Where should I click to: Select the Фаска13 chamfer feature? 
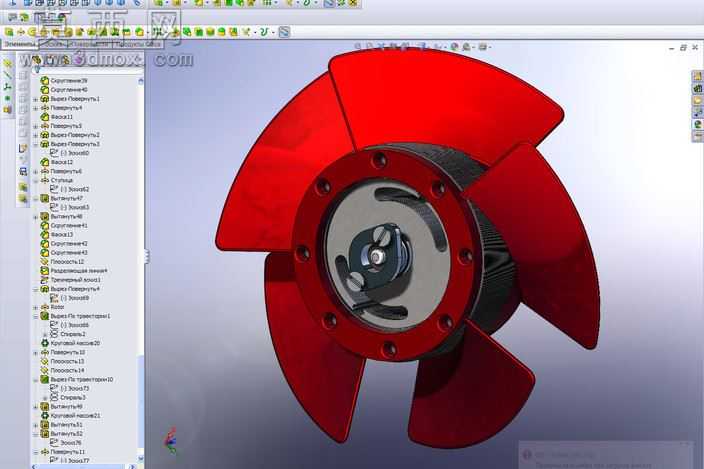[57, 234]
